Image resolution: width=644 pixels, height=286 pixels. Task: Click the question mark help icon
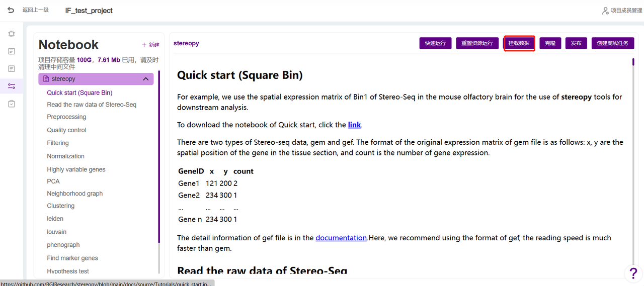click(x=632, y=273)
